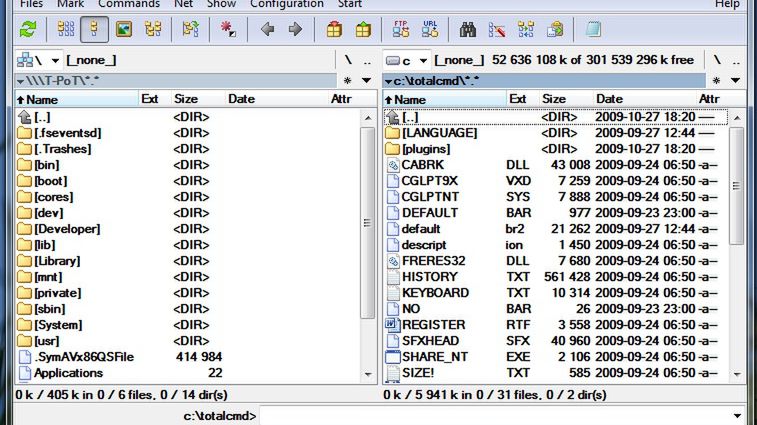The image size is (757, 425).
Task: Click the directory tree view icon
Action: coord(153,30)
